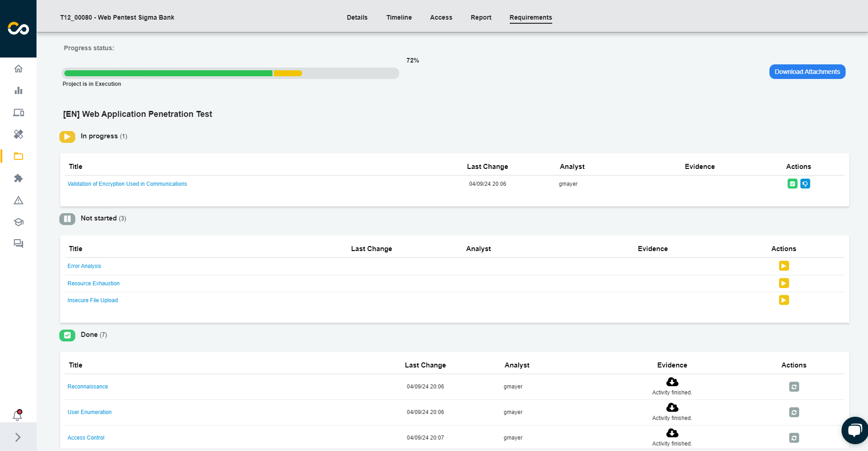
Task: Start Insecure File Upload using yellow play icon
Action: tap(784, 300)
